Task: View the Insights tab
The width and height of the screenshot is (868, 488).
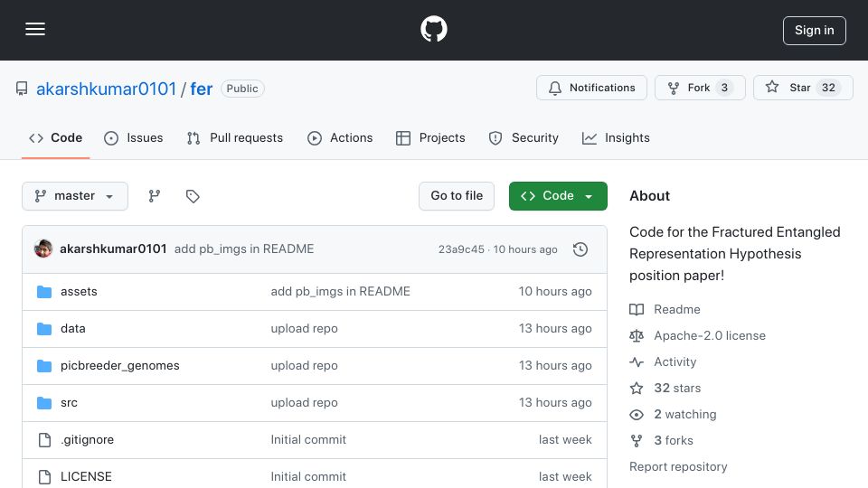Action: click(616, 137)
